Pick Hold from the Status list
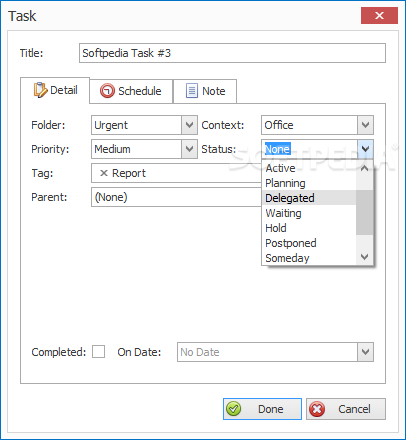 point(309,228)
